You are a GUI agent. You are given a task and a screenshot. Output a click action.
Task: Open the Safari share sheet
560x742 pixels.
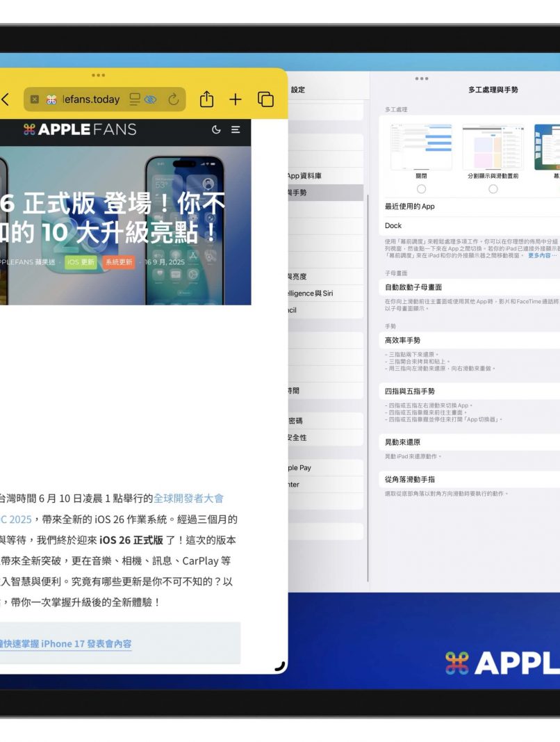click(x=206, y=99)
